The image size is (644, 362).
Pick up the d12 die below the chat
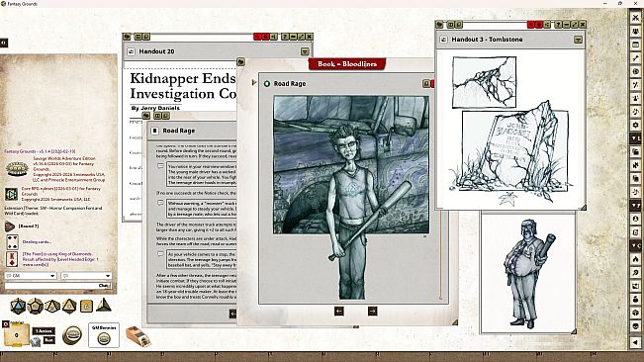click(36, 306)
